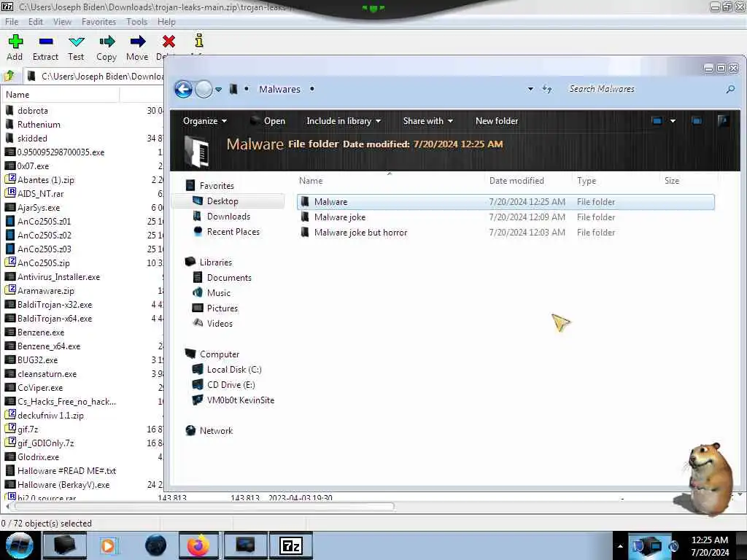
Task: Click New folder button
Action: (x=497, y=121)
